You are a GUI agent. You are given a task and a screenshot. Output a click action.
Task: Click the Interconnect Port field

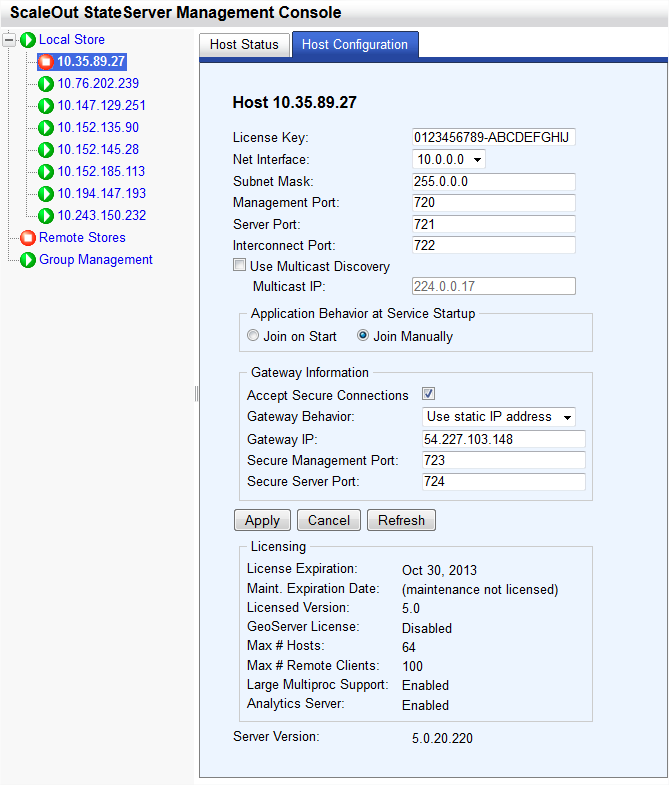(x=494, y=245)
